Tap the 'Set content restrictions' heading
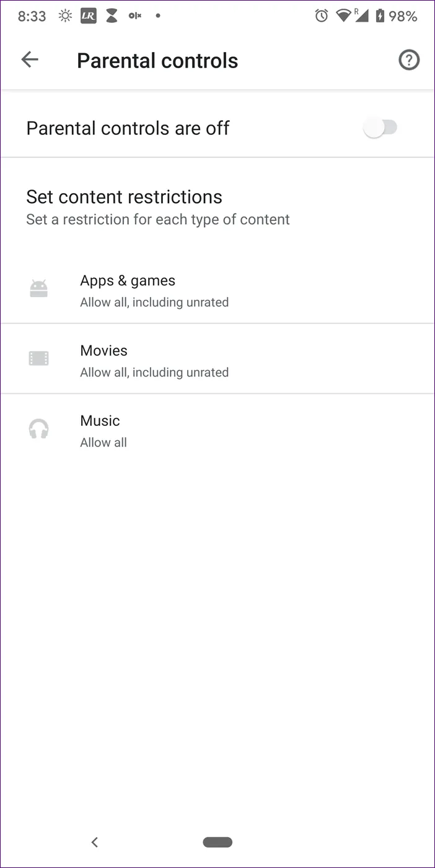Screen dimensions: 435x868 [124, 197]
